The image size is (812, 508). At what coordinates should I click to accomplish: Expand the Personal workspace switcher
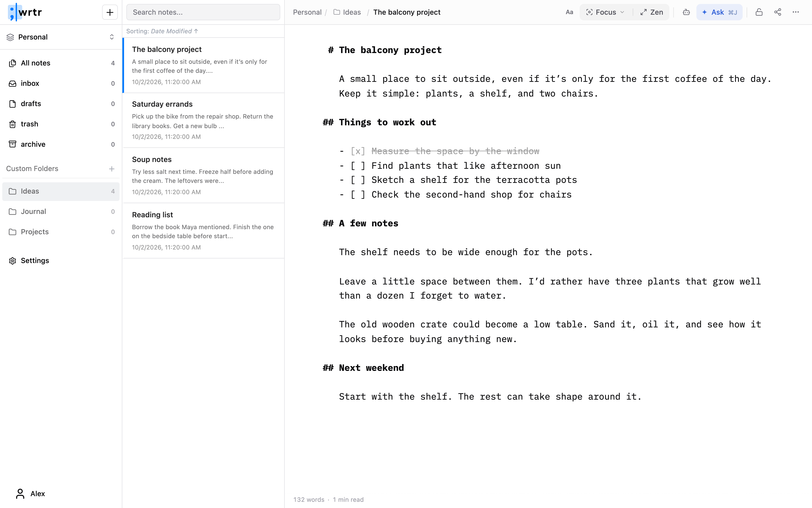[x=61, y=37]
